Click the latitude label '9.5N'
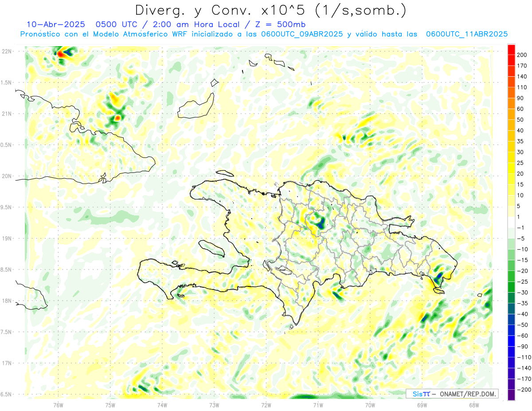Image resolution: width=532 pixels, height=411 pixels. pos(7,207)
